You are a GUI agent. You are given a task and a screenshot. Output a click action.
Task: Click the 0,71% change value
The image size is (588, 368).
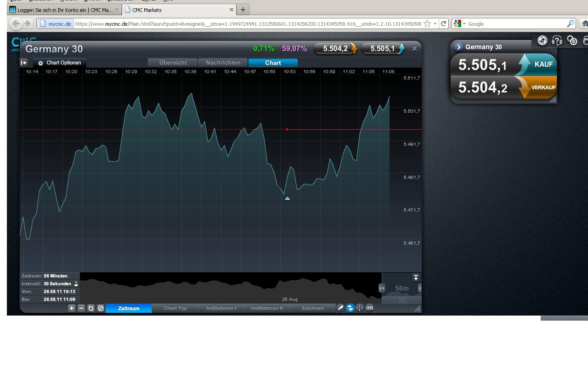264,48
